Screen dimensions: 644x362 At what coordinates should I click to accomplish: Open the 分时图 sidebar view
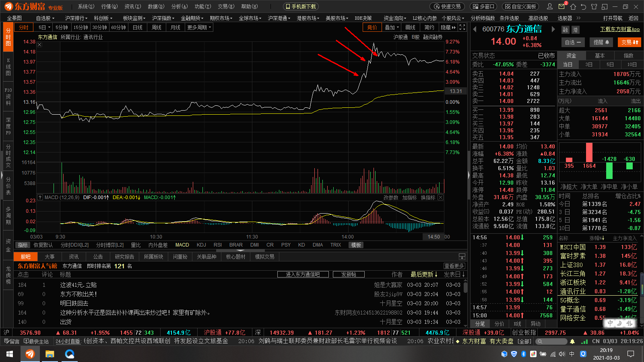tap(8, 37)
